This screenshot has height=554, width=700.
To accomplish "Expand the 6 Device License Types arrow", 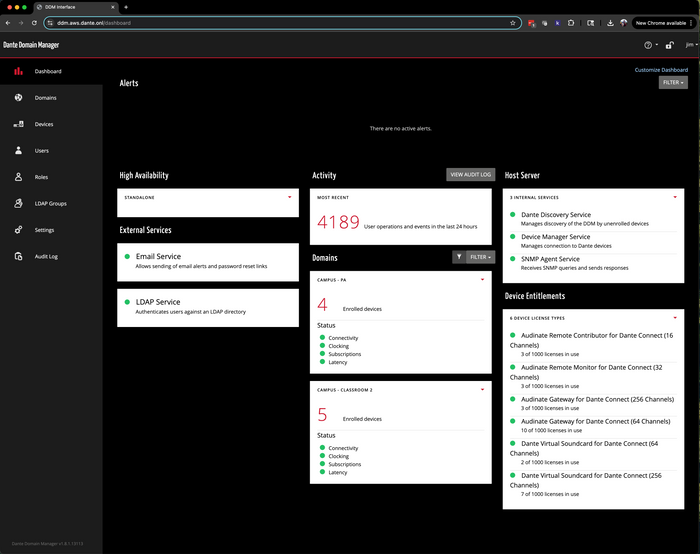I will click(675, 318).
